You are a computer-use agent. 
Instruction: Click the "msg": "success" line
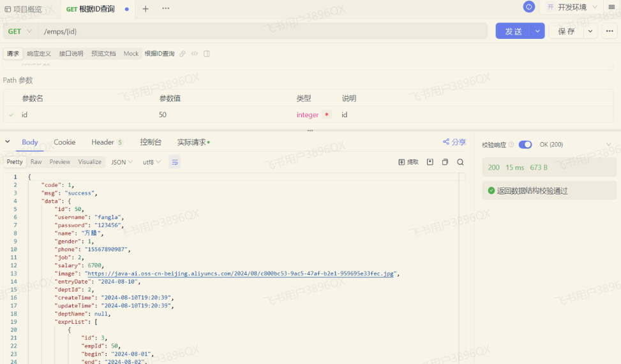tap(69, 193)
